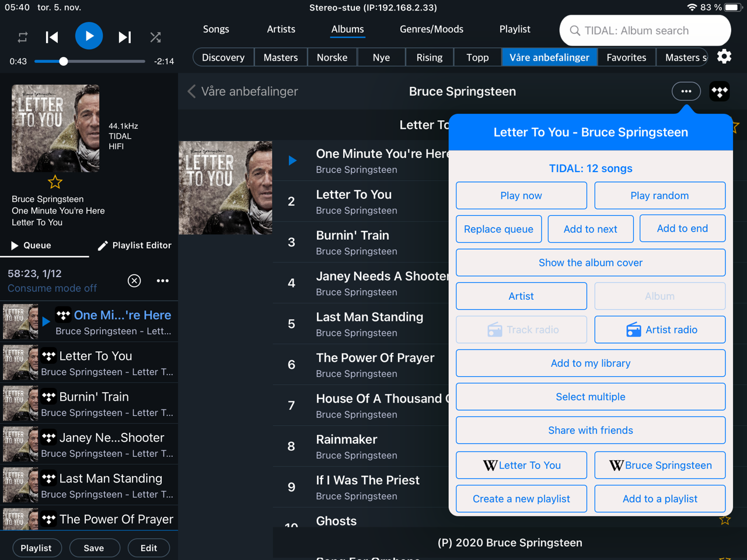Click bottom Playlist button
This screenshot has width=747, height=560.
(36, 548)
